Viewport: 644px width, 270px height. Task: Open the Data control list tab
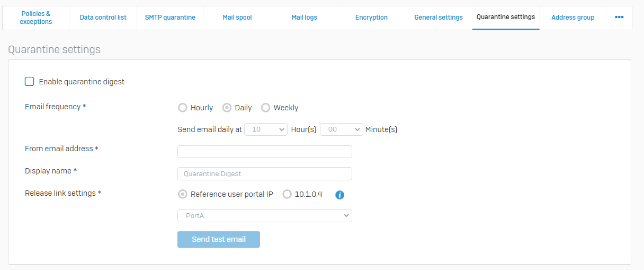click(103, 18)
